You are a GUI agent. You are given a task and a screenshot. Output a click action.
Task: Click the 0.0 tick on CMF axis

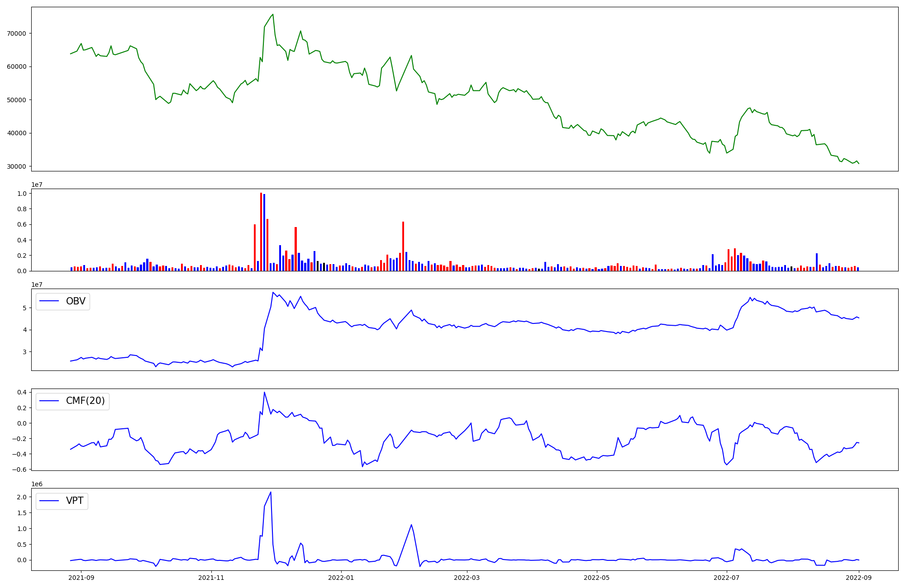[22, 423]
